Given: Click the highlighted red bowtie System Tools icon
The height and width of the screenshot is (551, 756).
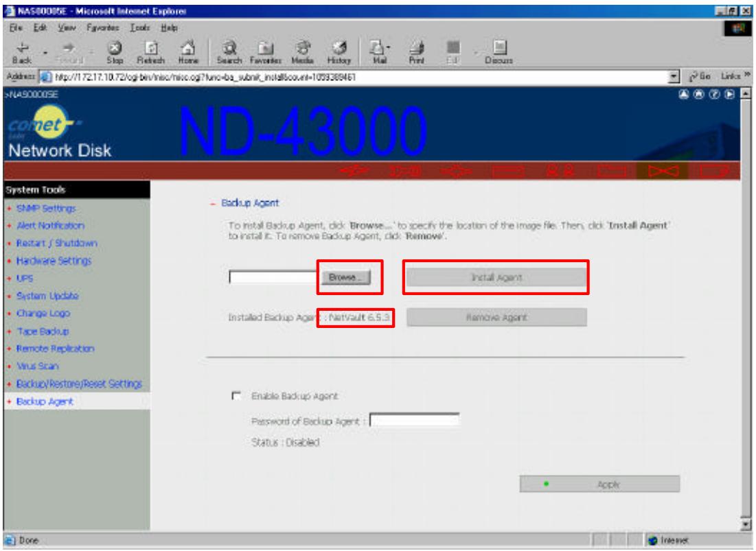Looking at the screenshot, I should (663, 170).
